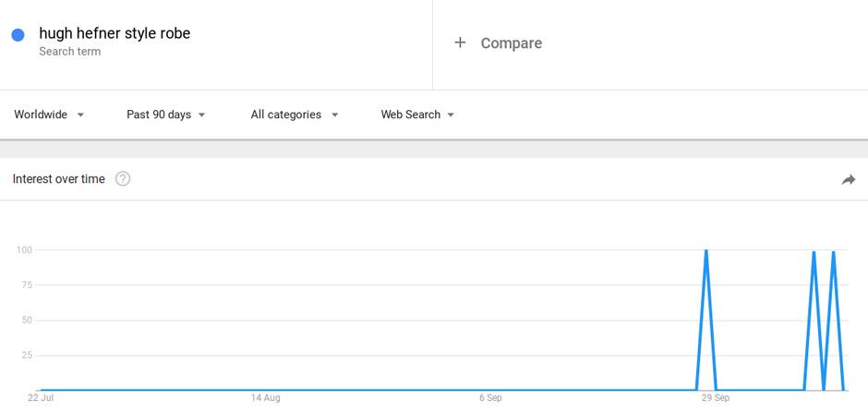
Task: Click the 14 Aug axis label
Action: tap(265, 397)
